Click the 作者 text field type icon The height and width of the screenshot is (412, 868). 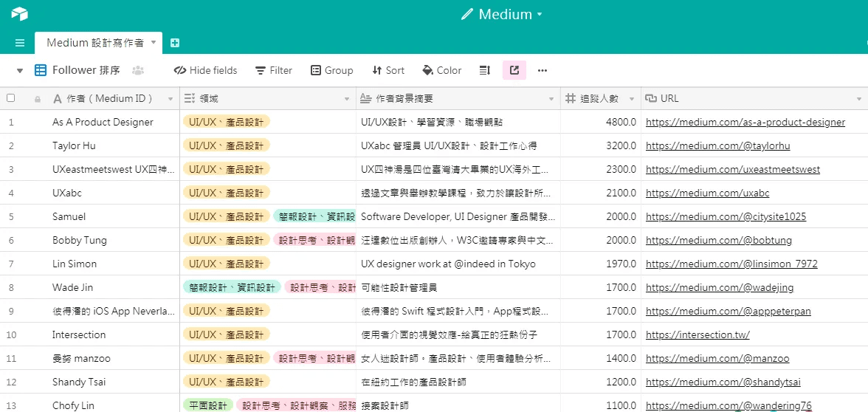coord(57,99)
